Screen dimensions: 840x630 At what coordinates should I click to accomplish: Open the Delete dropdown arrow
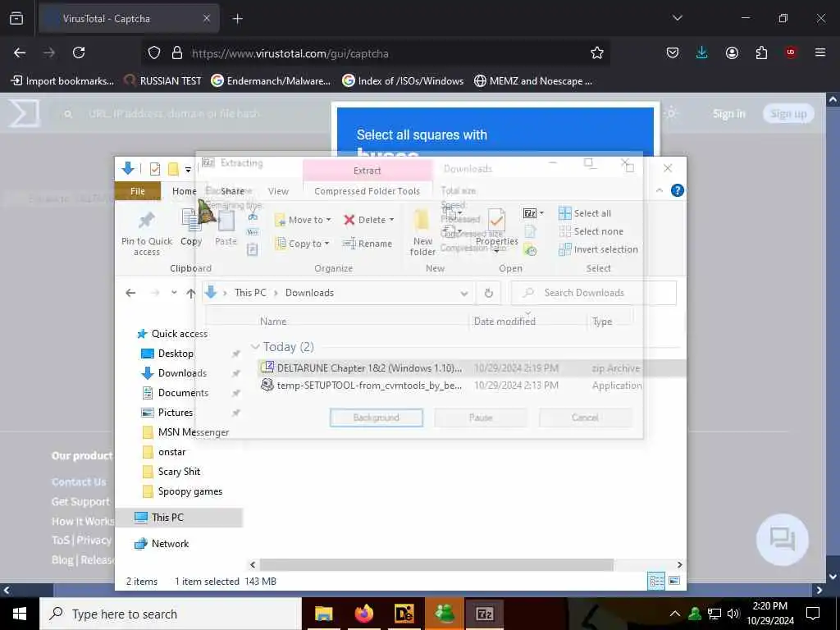[x=391, y=220]
